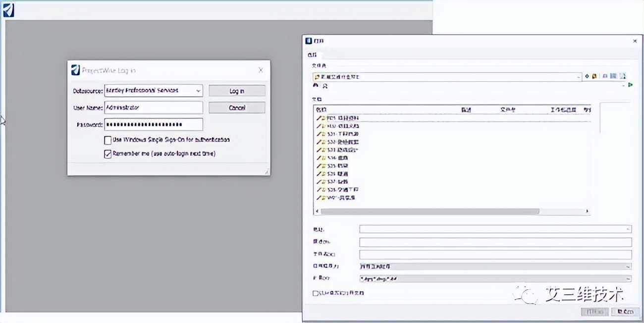Expand the folder path dropdown in Open dialog

tap(579, 77)
